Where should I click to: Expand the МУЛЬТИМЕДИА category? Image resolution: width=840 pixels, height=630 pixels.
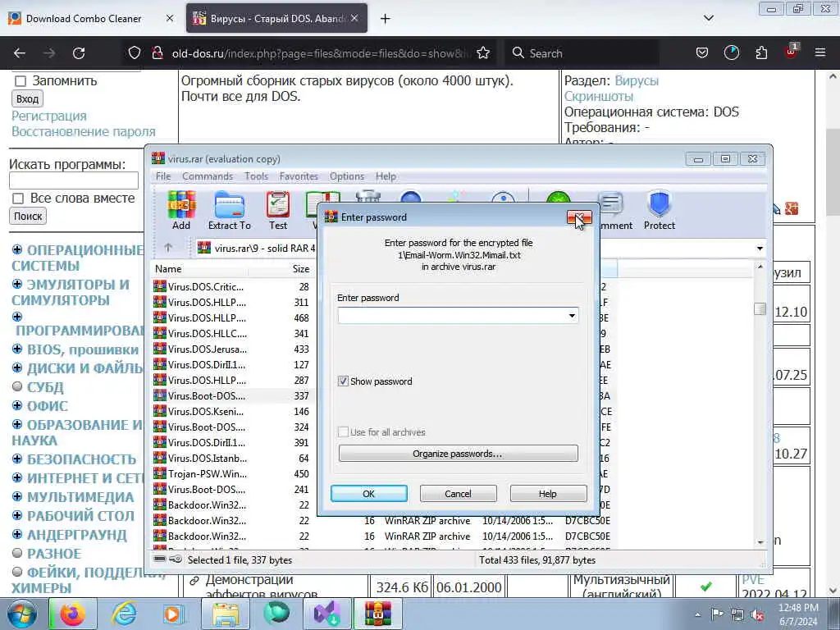coord(17,496)
